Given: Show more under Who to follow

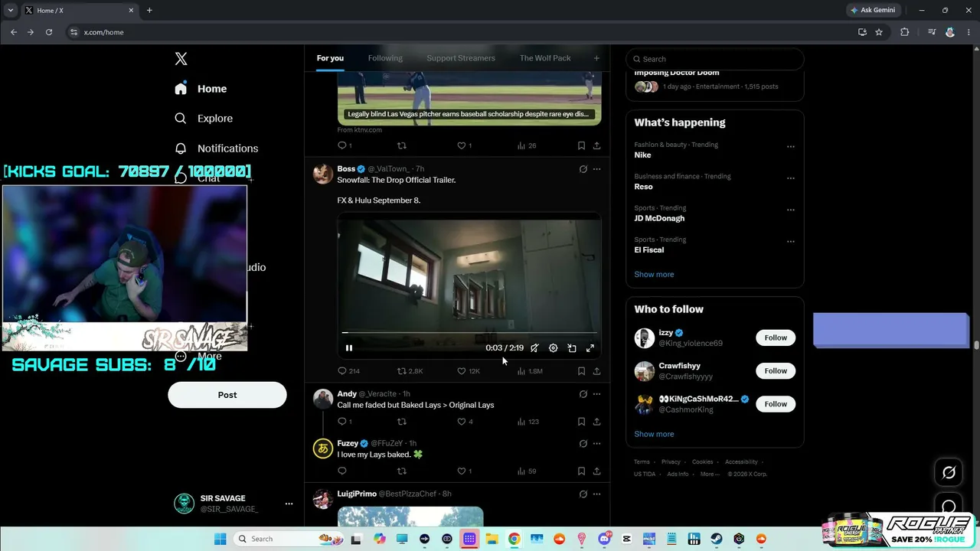Looking at the screenshot, I should pos(654,434).
